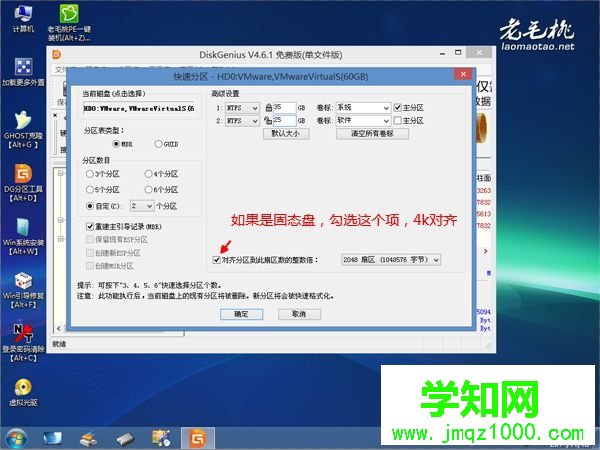
Task: Activate DiskGenius taskbar button
Action: click(198, 439)
